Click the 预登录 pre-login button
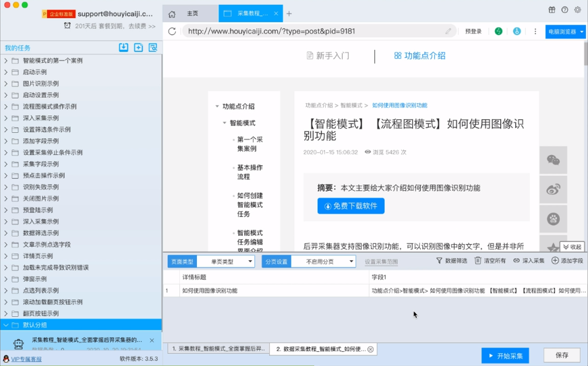Image resolution: width=588 pixels, height=366 pixels. [473, 31]
